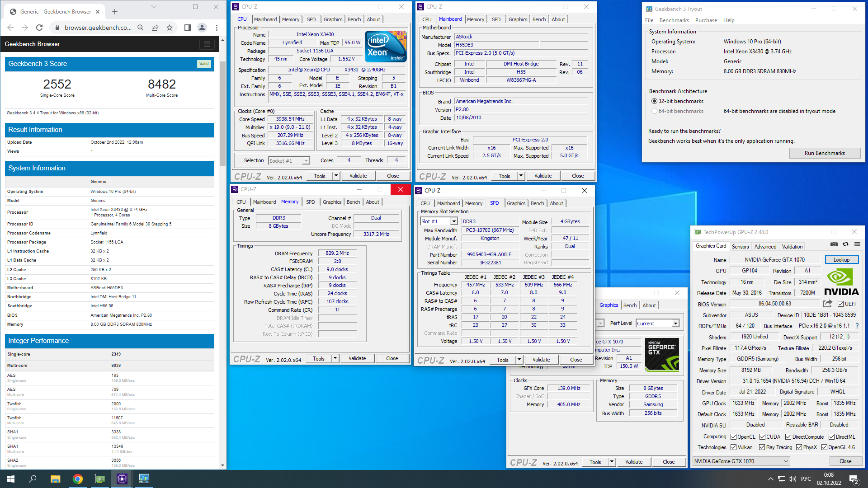
Task: Toggle the CUDA checkbox
Action: point(763,437)
